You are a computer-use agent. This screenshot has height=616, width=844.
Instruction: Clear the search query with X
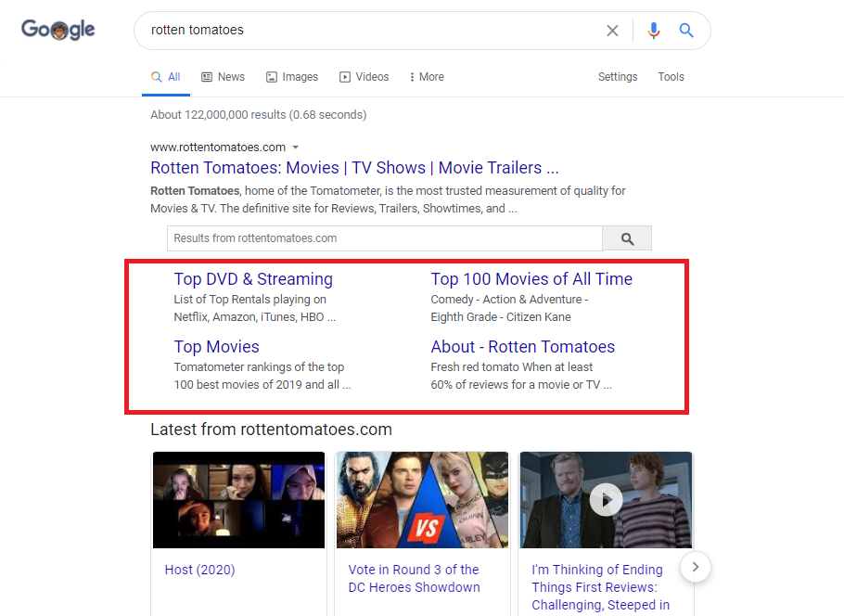pos(612,31)
